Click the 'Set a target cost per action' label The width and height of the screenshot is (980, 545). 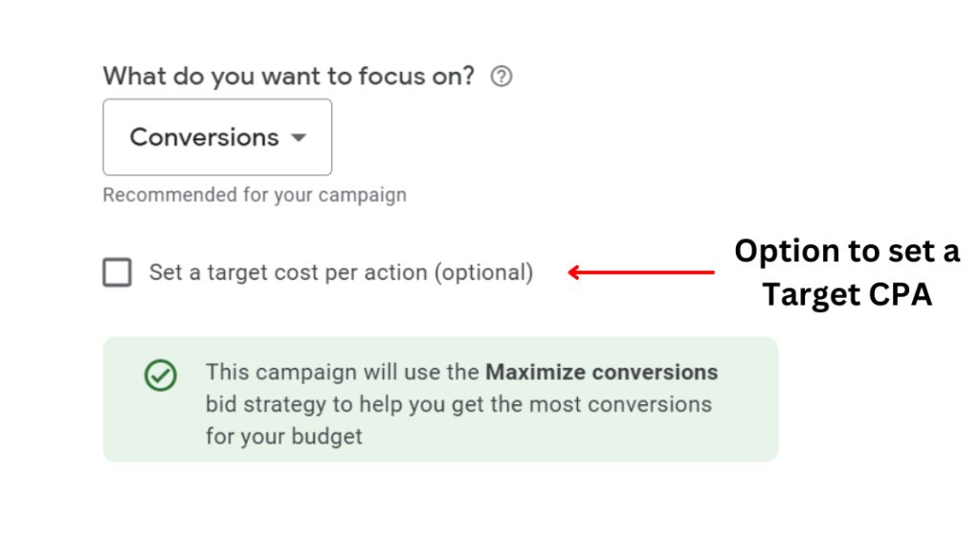click(x=287, y=273)
